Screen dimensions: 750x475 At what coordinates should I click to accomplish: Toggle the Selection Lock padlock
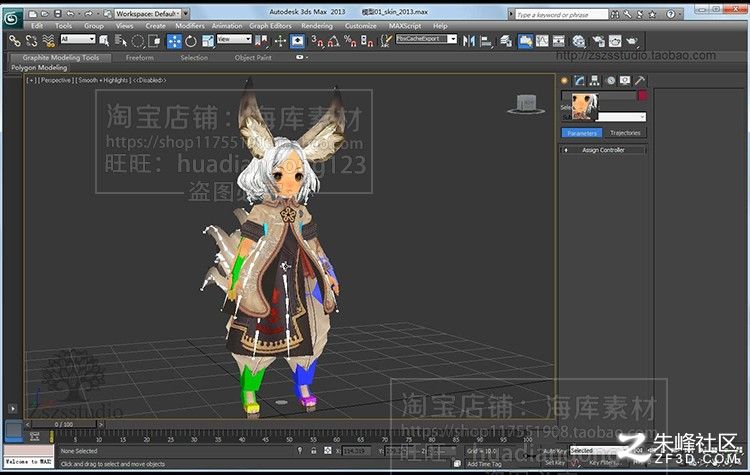(313, 451)
